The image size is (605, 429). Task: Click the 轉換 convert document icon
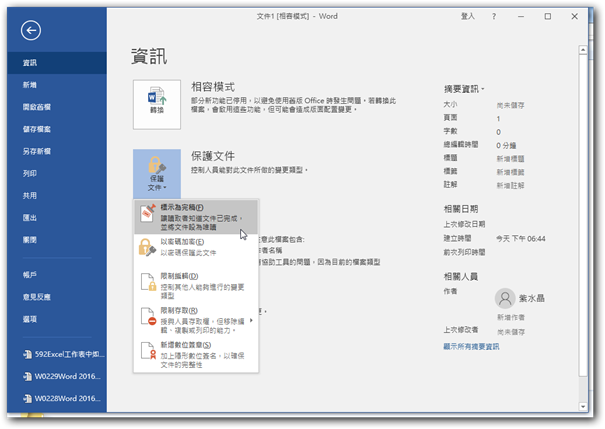pos(157,104)
